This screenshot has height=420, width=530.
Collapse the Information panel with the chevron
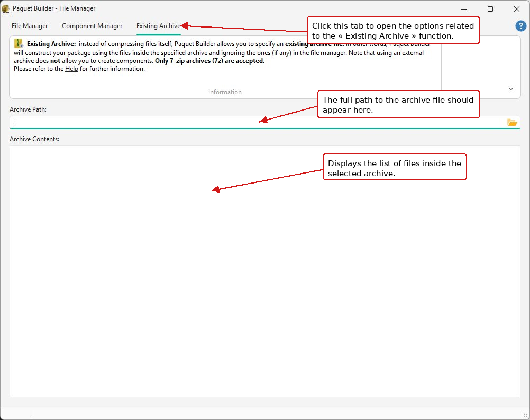click(511, 89)
